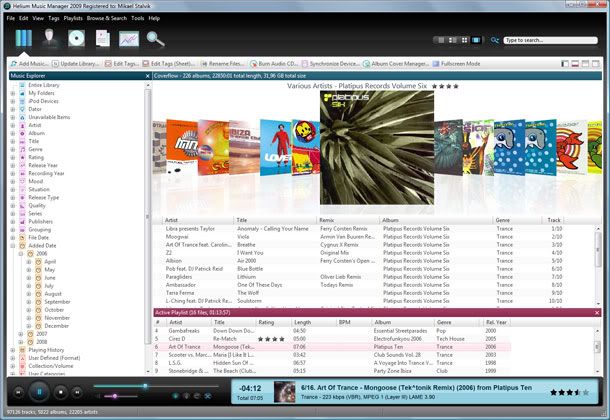Collapse the 2006 tree node
The height and width of the screenshot is (420, 610).
(21, 254)
